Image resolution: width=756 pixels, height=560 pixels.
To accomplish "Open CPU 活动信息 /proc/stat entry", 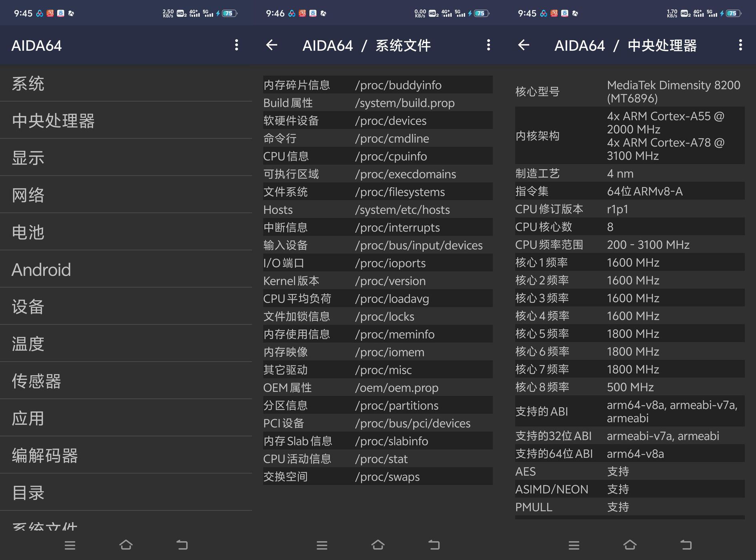I will coord(378,459).
